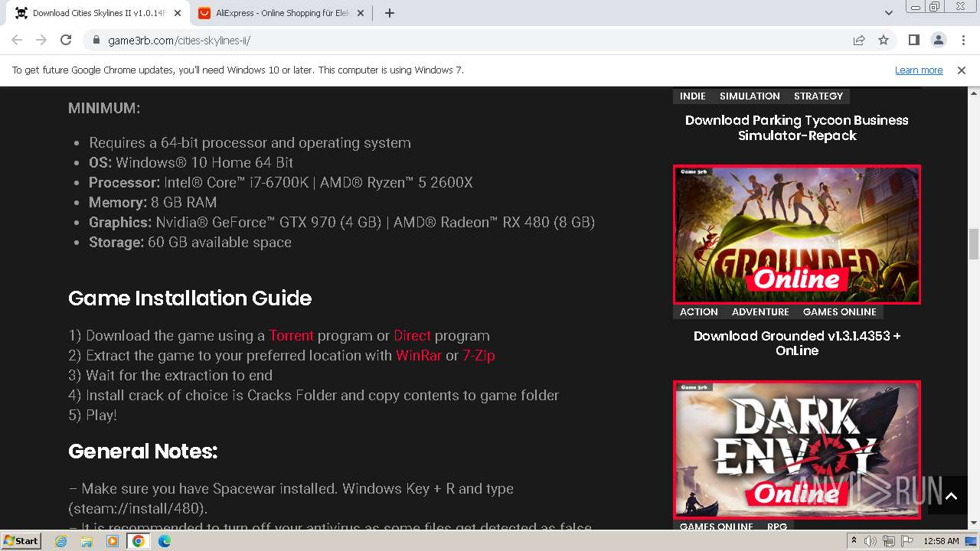Viewport: 980px width, 551px height.
Task: Switch to AliExpress tab
Action: (x=282, y=13)
